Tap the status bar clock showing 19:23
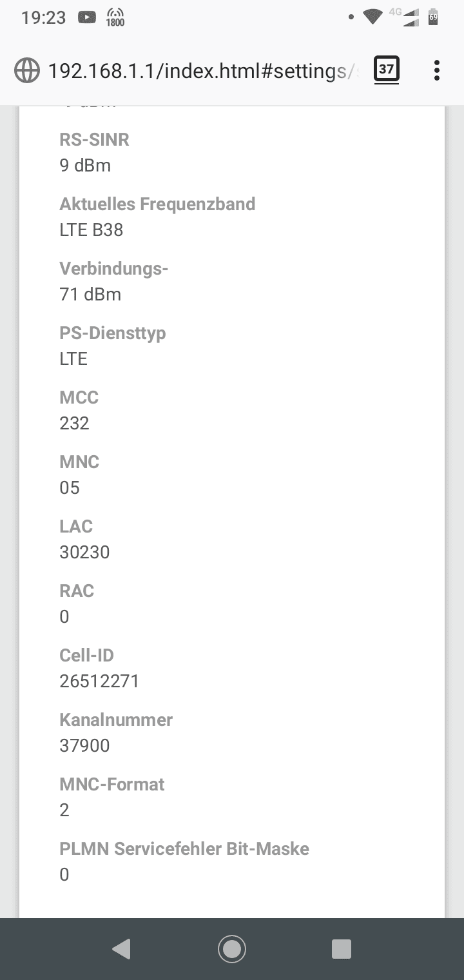 [x=43, y=17]
